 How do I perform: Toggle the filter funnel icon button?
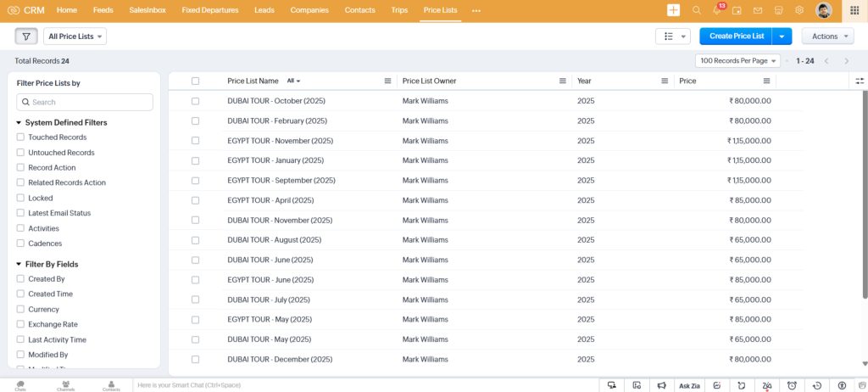26,36
